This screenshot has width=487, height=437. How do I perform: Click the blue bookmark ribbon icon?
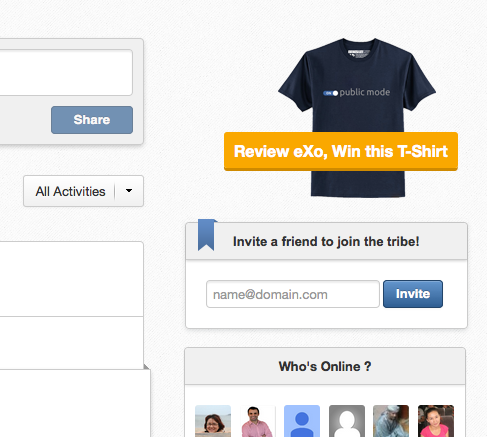click(206, 235)
